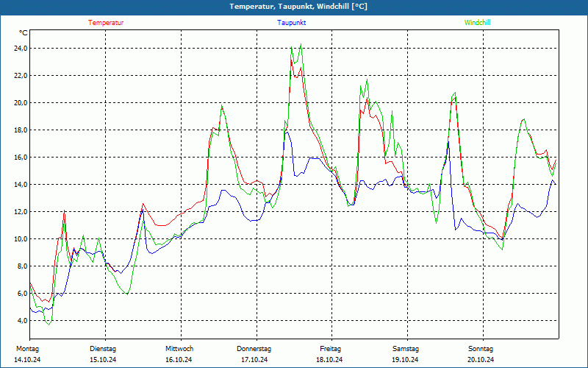
Task: Click the Samstag day label
Action: (x=406, y=349)
